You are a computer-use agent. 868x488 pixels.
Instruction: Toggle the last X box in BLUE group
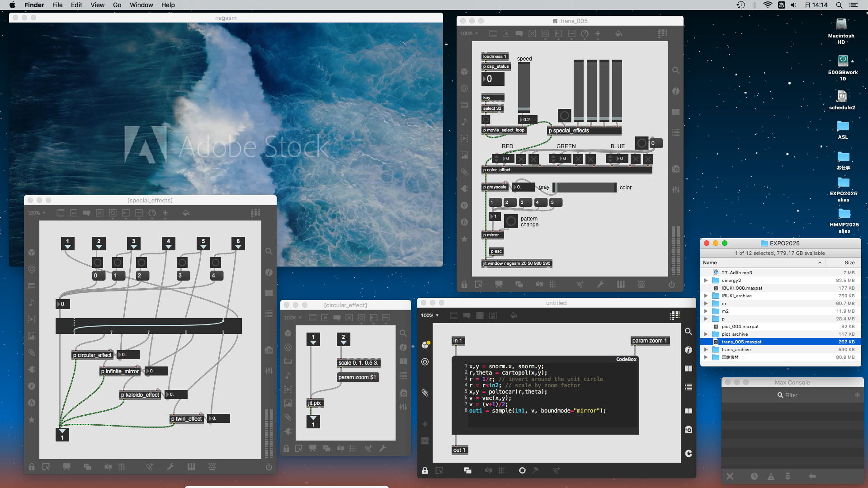click(648, 159)
